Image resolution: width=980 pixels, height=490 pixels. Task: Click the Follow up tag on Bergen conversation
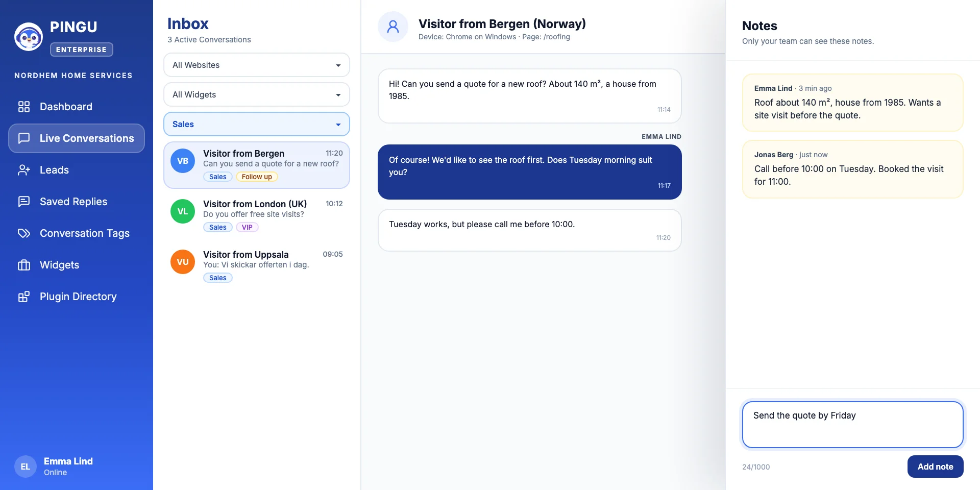click(257, 177)
